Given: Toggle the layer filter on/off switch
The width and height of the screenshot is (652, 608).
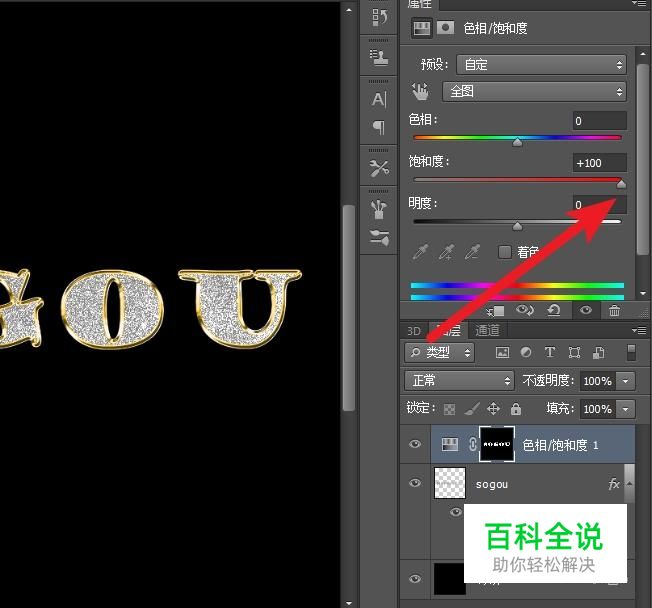Looking at the screenshot, I should click(x=631, y=352).
